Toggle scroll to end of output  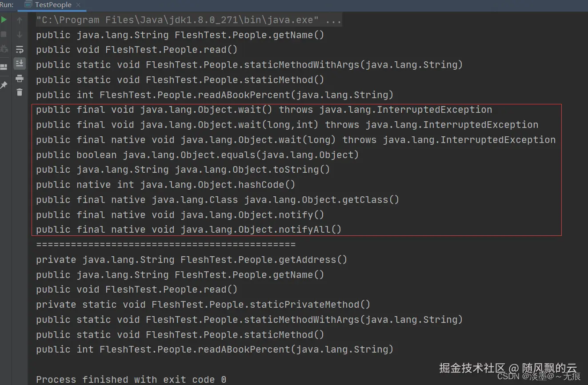click(x=20, y=64)
